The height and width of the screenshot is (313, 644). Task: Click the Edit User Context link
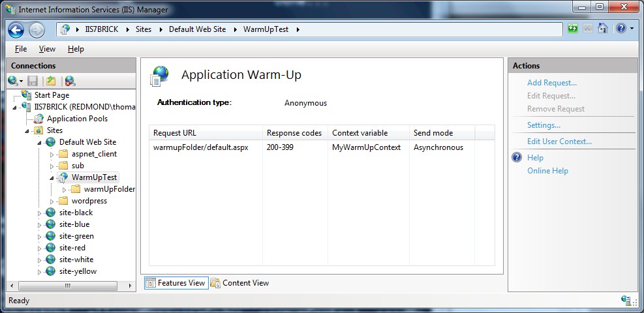[x=559, y=142]
